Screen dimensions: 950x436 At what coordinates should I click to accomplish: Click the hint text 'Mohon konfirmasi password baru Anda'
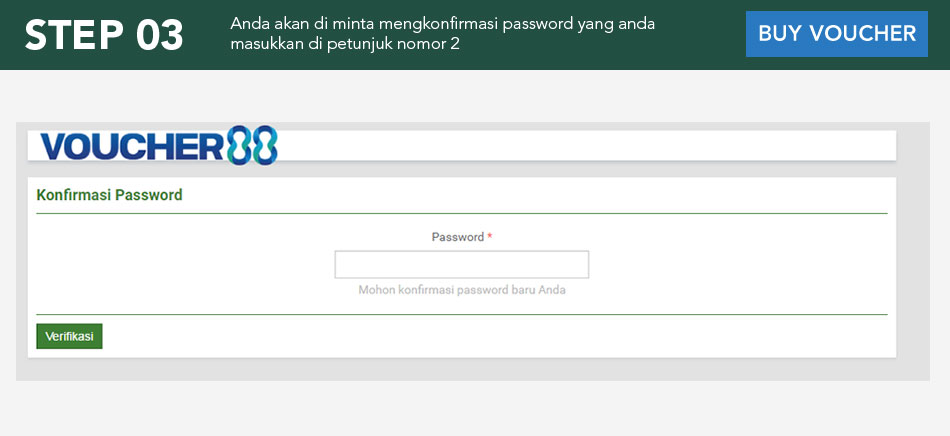tap(469, 290)
